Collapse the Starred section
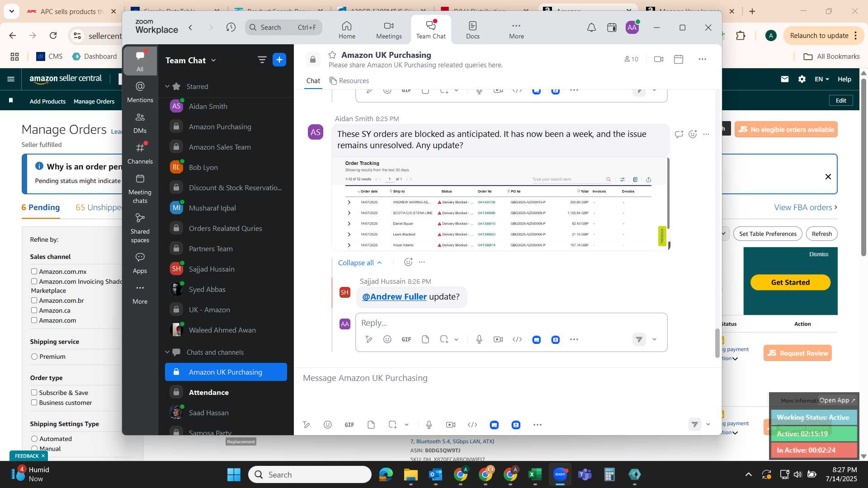868x488 pixels. tap(167, 86)
